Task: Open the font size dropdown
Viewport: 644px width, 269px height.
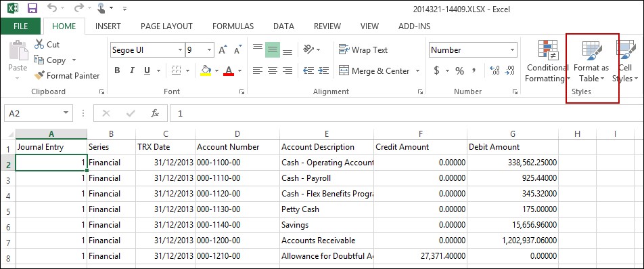Action: tap(210, 50)
